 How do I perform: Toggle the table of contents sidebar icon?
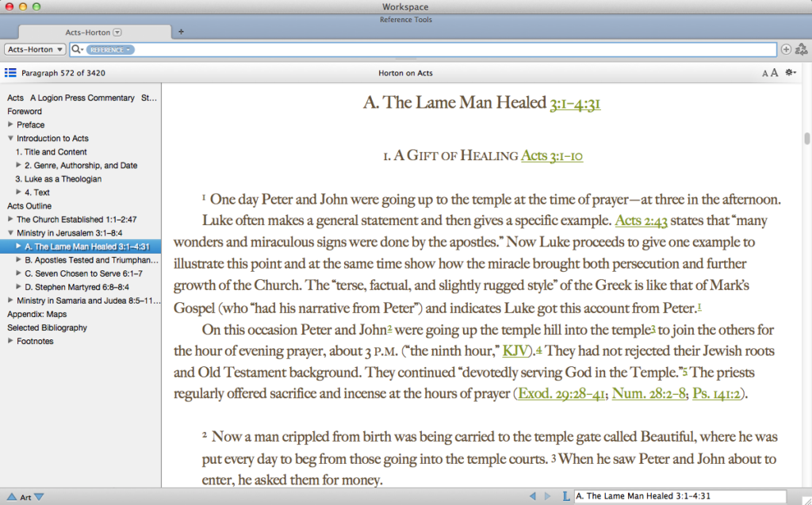coord(10,73)
